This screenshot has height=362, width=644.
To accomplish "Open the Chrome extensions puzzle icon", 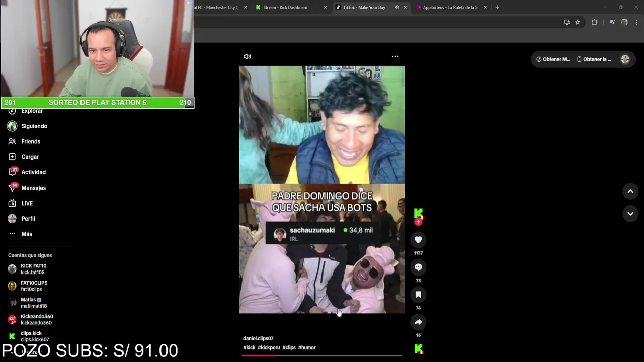I will coord(594,22).
